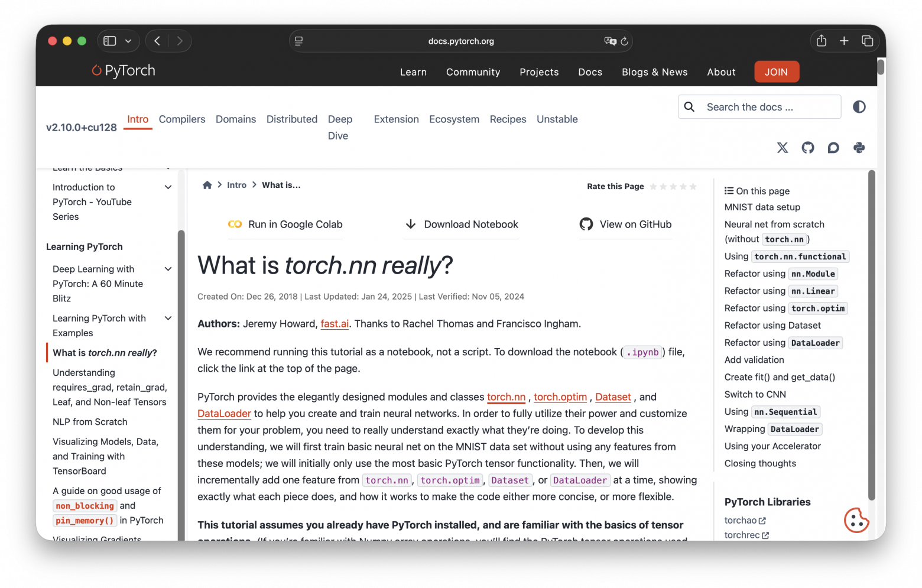Open the PyTorch discussion forum icon
The width and height of the screenshot is (922, 588).
[x=833, y=148]
